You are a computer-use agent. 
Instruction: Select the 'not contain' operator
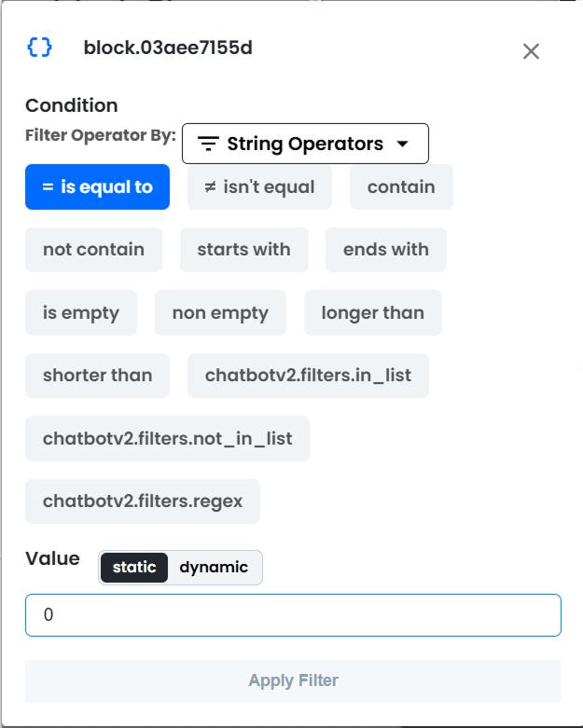tap(94, 249)
